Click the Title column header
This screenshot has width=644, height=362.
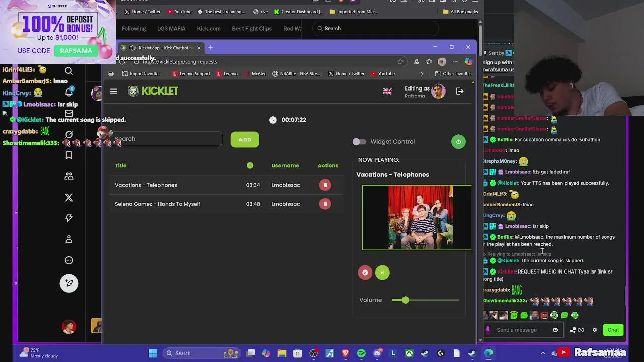point(120,165)
